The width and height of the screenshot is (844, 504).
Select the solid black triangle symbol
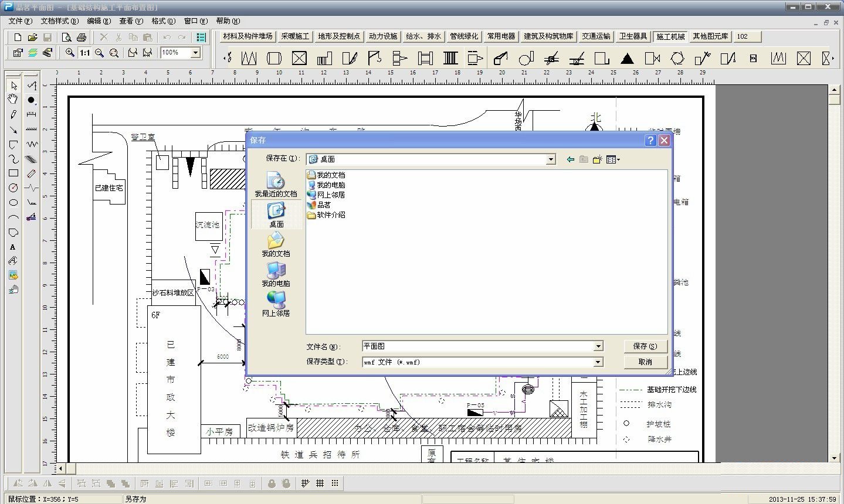point(627,58)
